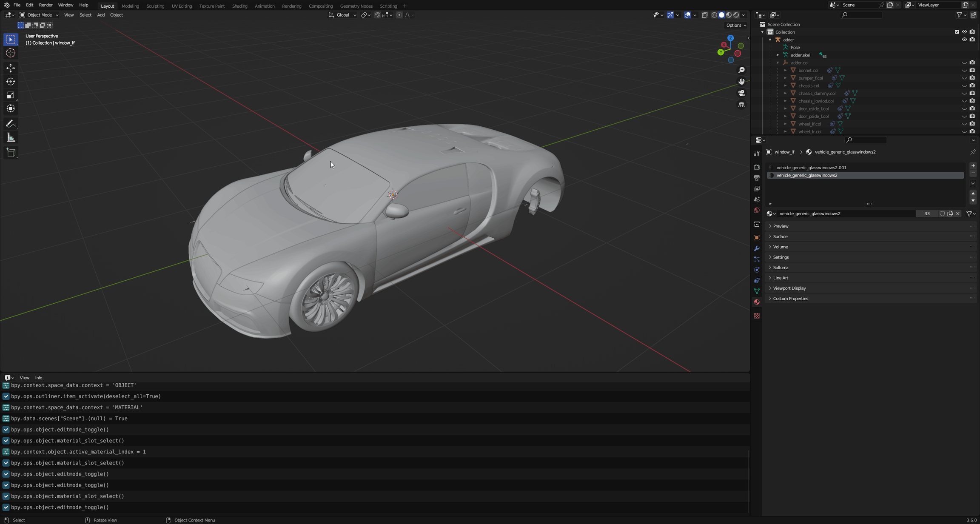
Task: Click the material name input field
Action: coord(846,214)
